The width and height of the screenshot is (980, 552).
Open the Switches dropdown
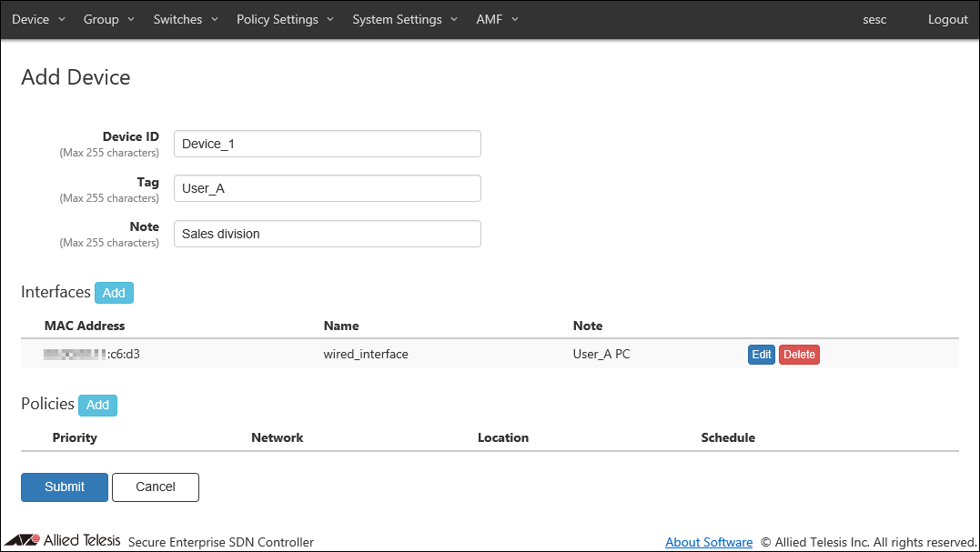point(186,19)
